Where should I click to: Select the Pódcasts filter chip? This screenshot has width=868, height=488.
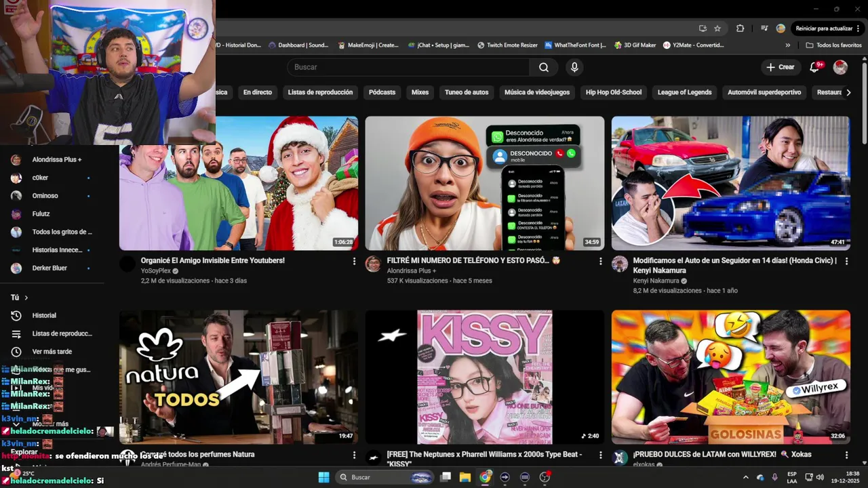(382, 92)
